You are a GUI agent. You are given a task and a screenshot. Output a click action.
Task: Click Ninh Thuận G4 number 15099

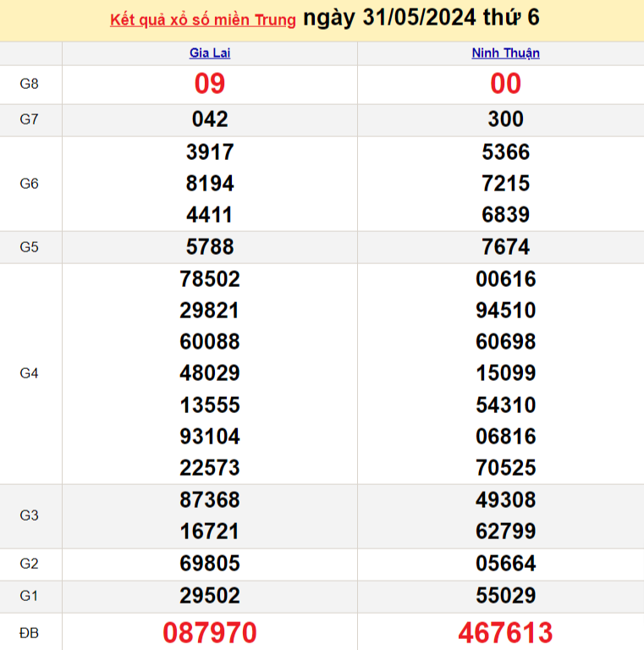pyautogui.click(x=505, y=373)
